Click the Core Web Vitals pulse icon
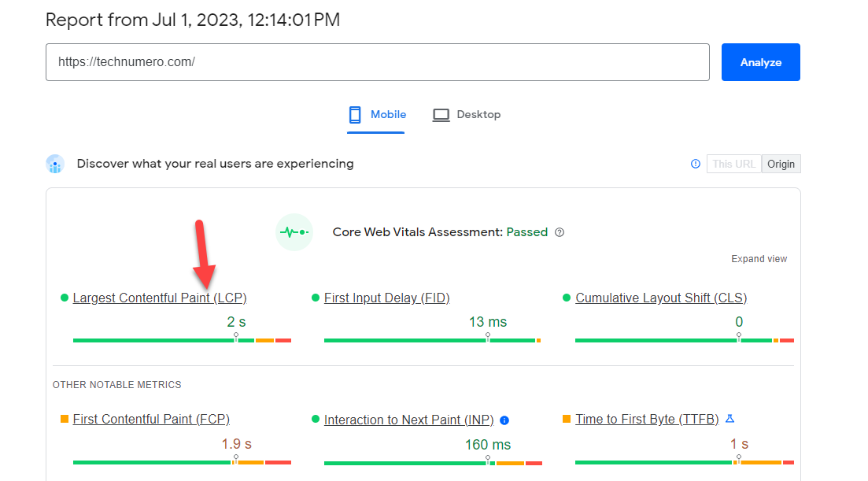Screen dimensions: 868x481 [x=294, y=232]
